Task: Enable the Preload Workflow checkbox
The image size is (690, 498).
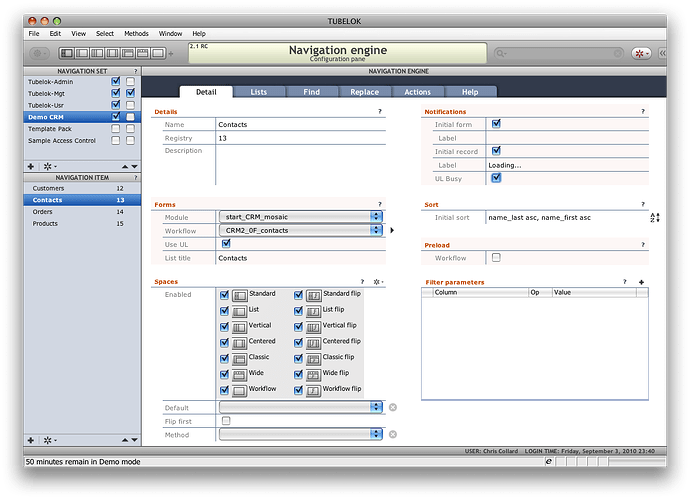Action: pos(496,257)
